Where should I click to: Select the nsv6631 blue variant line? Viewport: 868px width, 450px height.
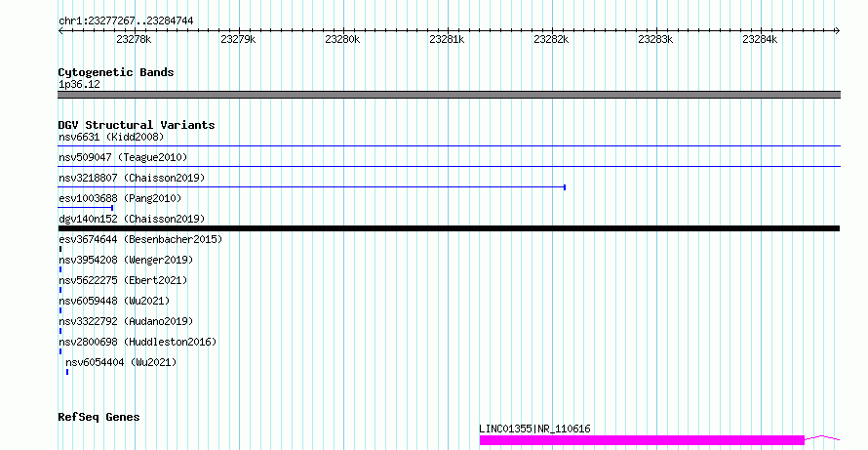(x=449, y=146)
